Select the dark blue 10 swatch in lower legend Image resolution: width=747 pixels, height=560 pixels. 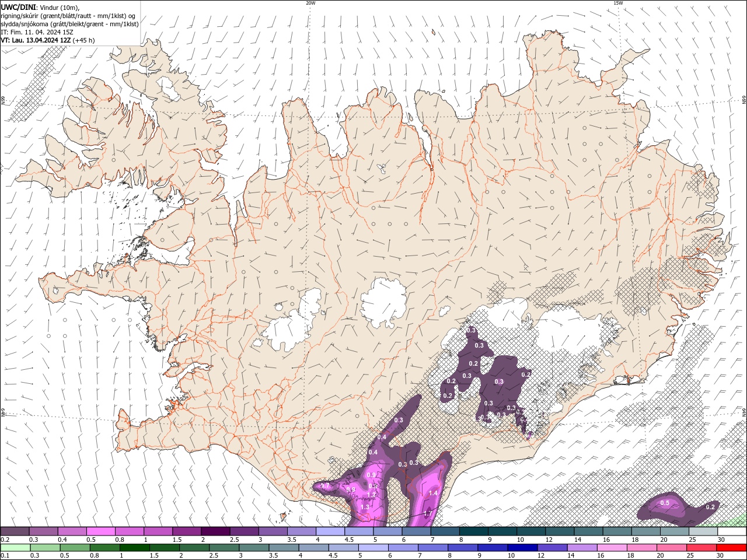coord(523,548)
